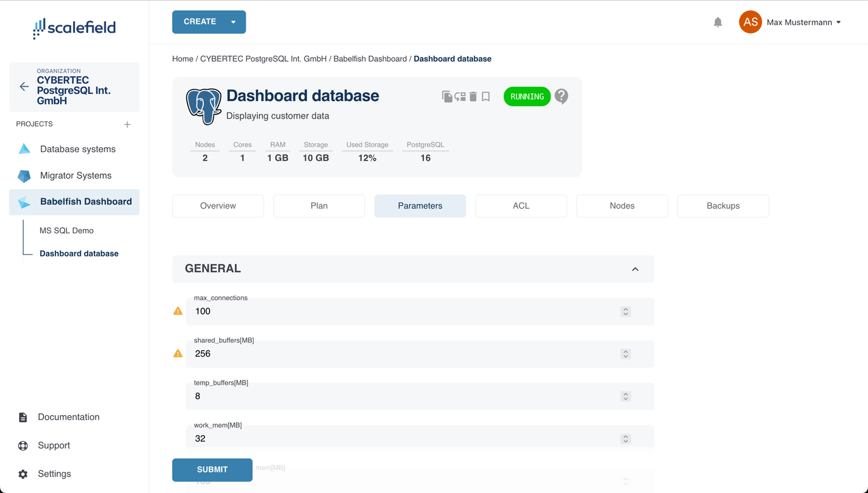The image size is (868, 493).
Task: Open the notifications bell
Action: click(x=718, y=23)
